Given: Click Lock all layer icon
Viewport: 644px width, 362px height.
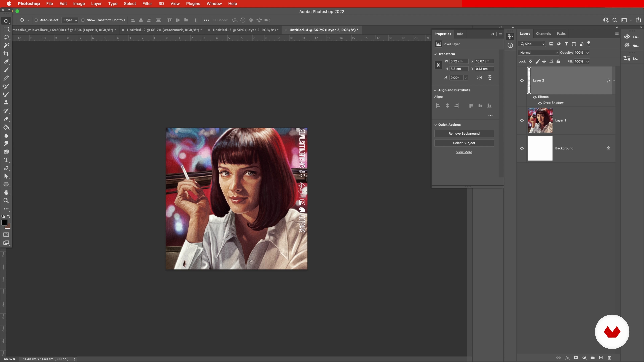Looking at the screenshot, I should 558,62.
